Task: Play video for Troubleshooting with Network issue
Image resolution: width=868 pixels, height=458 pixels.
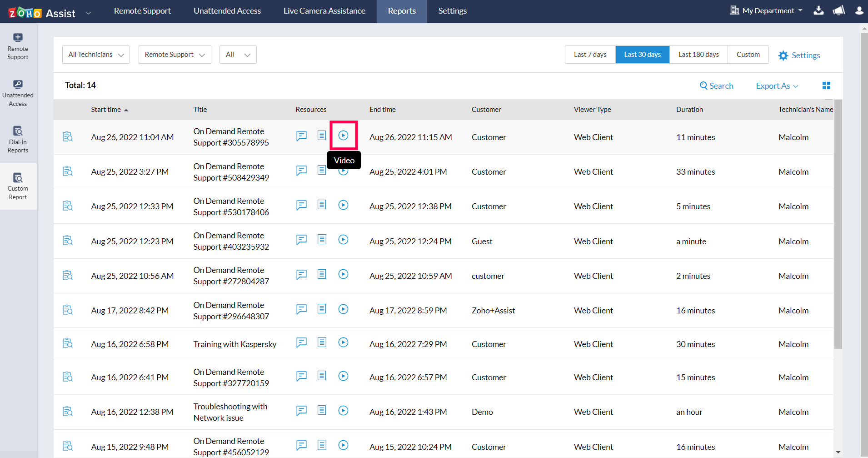Action: 343,410
